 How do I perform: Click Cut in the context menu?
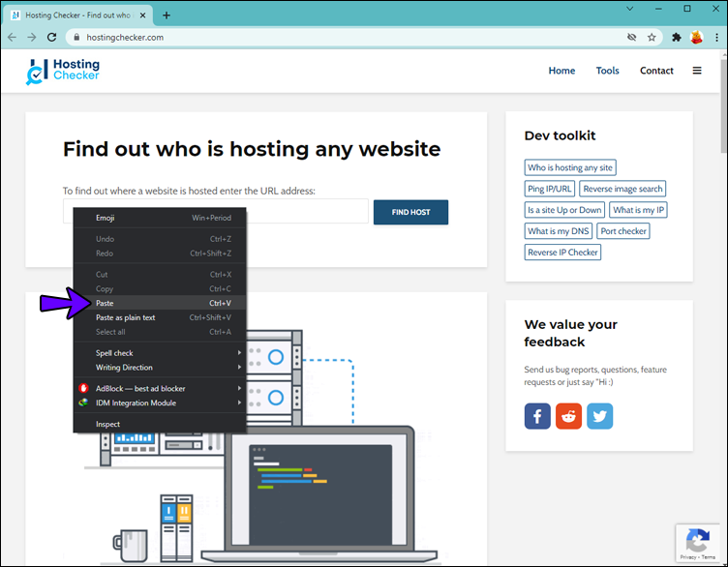pos(160,274)
